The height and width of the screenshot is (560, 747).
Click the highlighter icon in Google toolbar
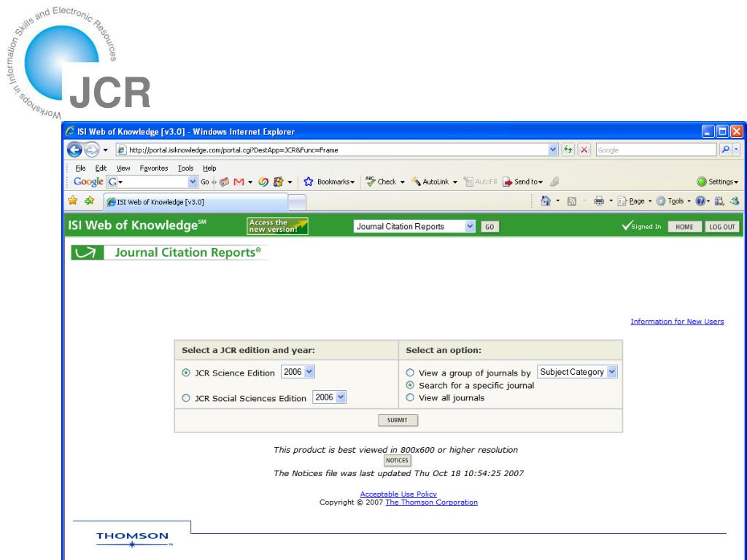[x=554, y=182]
